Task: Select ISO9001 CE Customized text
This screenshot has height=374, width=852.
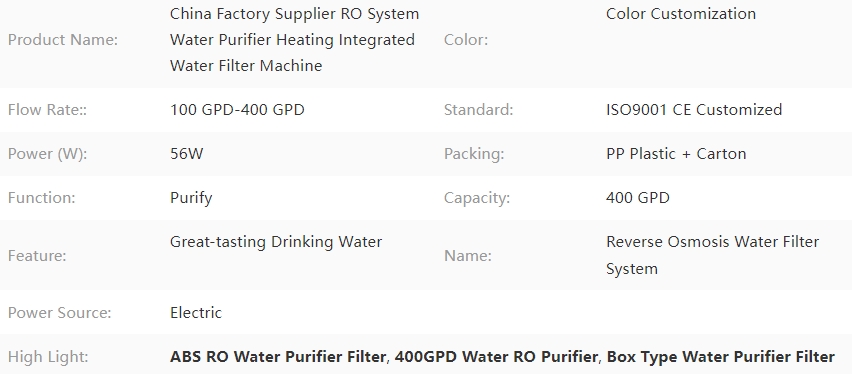Action: 694,110
